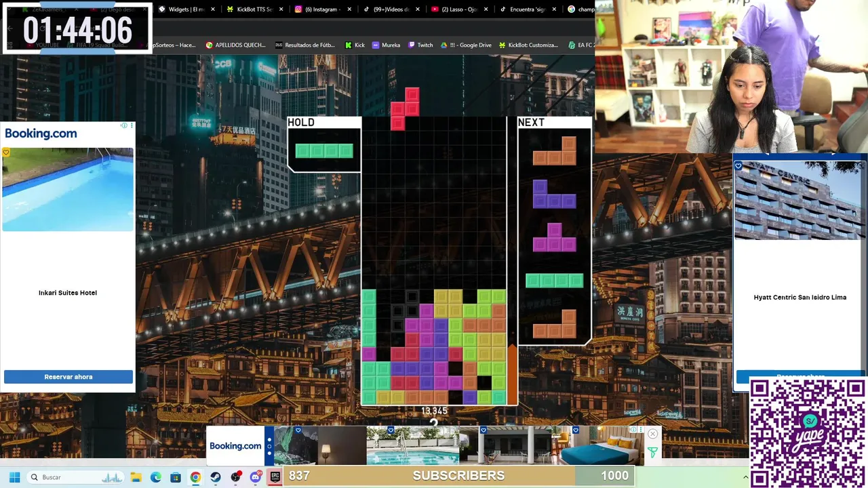868x488 pixels.
Task: Click the Kick bookmark favicon
Action: [x=349, y=45]
